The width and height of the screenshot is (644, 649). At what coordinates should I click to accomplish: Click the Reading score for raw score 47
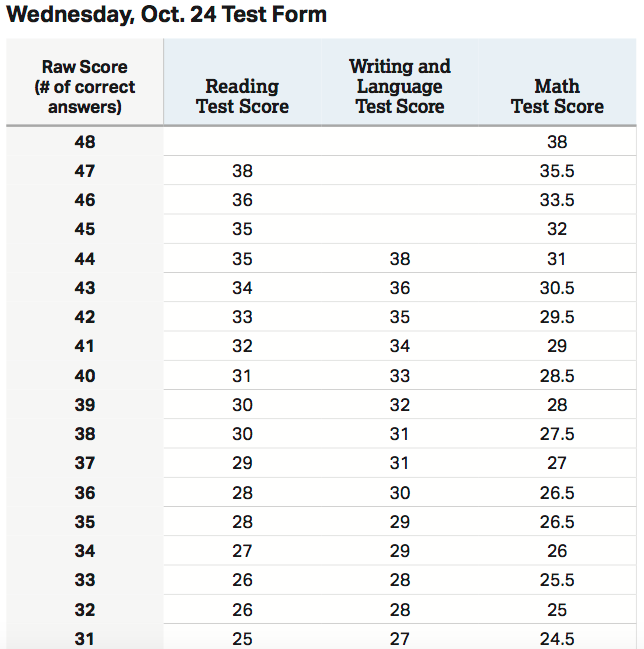pos(242,171)
